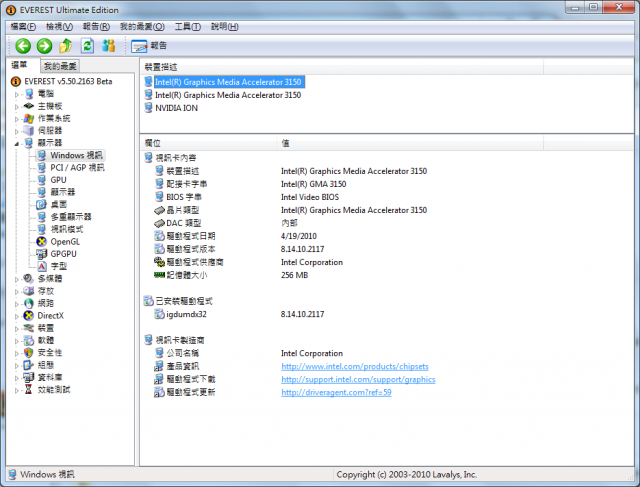The image size is (640, 487).
Task: Click the OpenGL icon in the tree
Action: coord(41,241)
